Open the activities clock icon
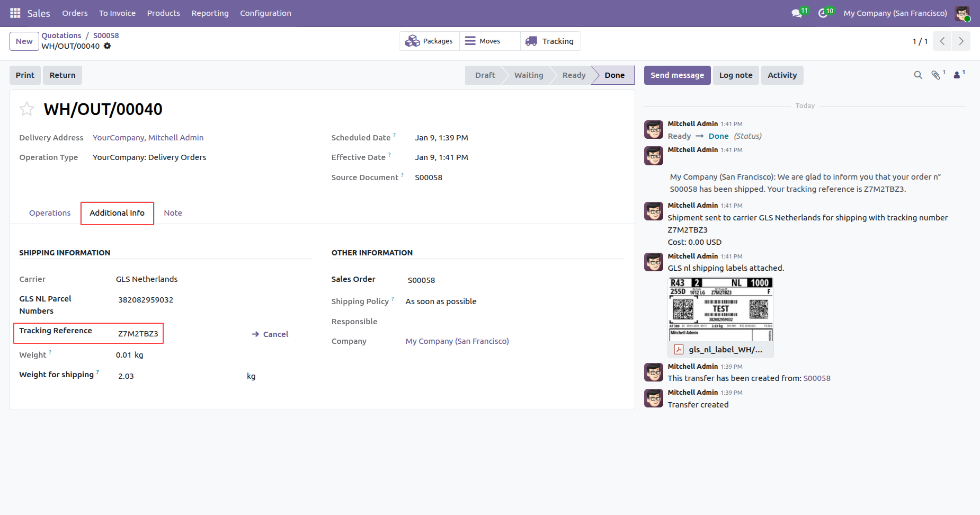 point(823,13)
